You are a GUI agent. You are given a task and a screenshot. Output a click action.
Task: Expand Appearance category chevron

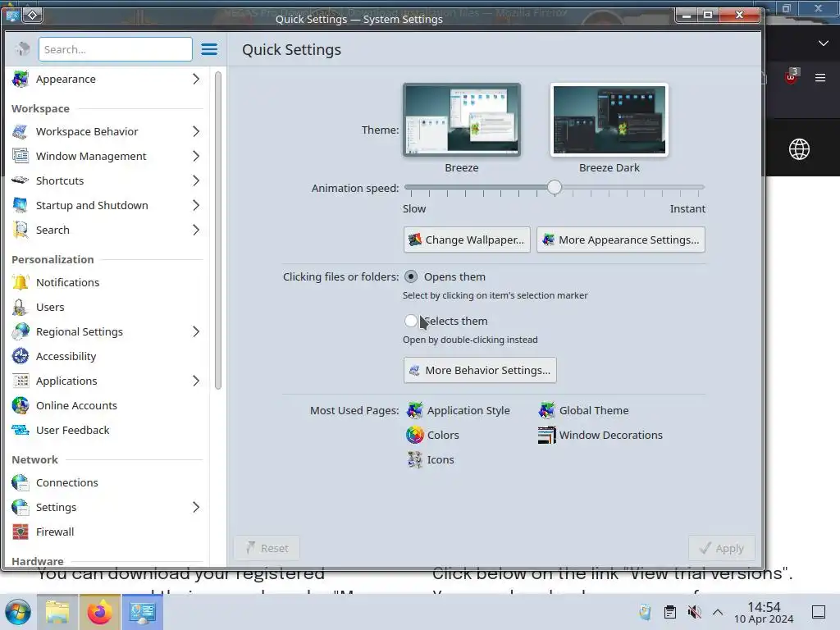(x=196, y=80)
